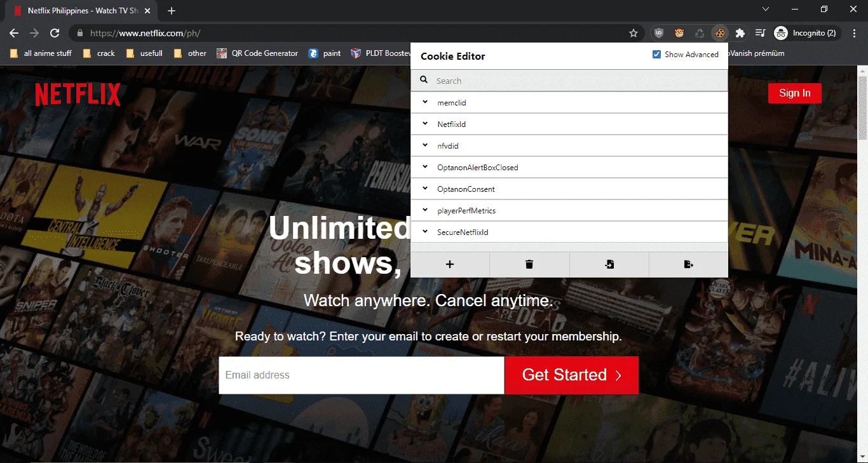Bookmark this page with the star icon

(633, 33)
